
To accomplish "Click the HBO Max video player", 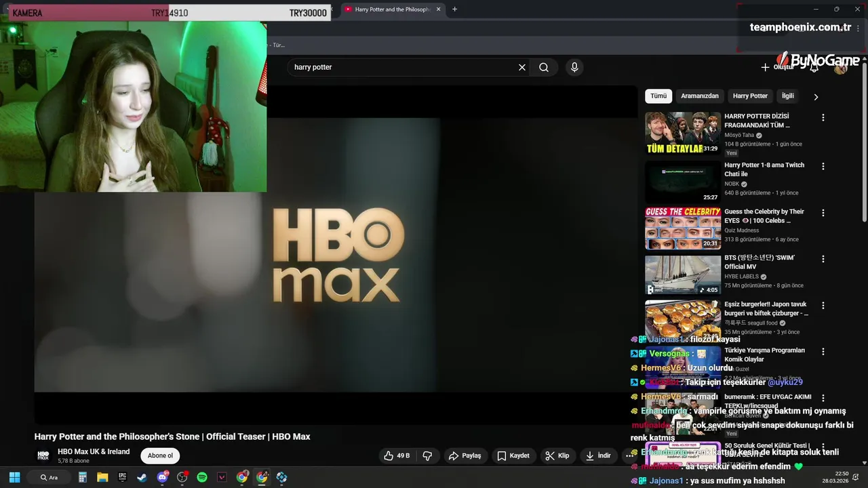I will pos(336,255).
